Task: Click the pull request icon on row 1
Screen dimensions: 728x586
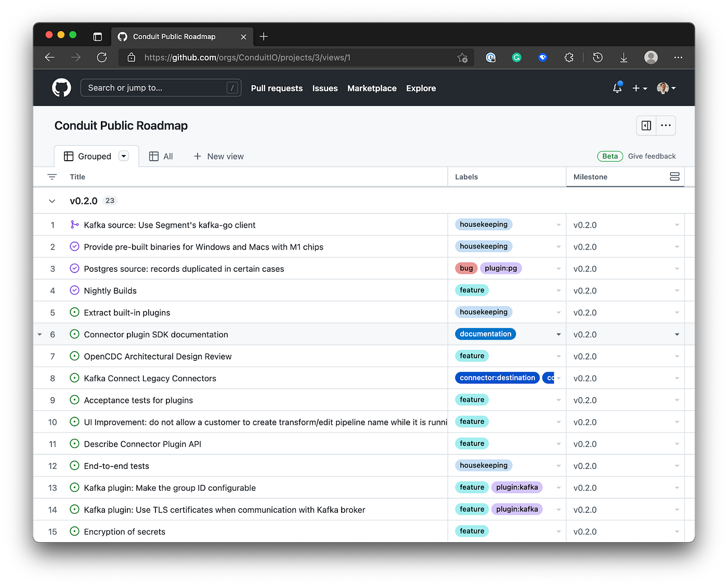Action: (74, 225)
